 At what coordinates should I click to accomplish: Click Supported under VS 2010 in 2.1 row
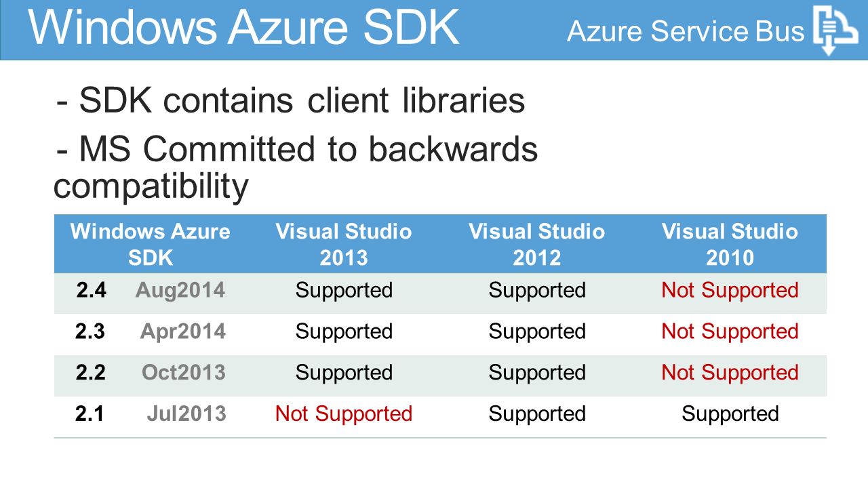(x=730, y=414)
